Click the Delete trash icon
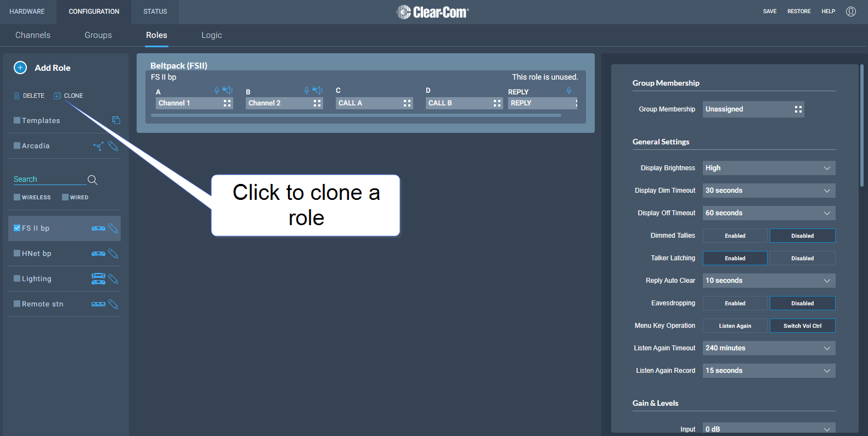The image size is (868, 436). [x=16, y=96]
